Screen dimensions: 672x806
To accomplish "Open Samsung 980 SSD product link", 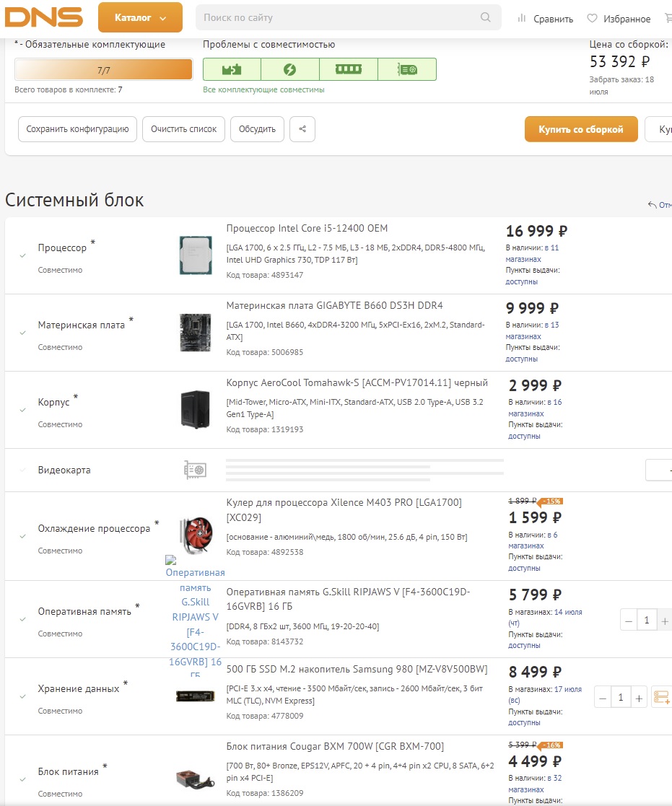I will [x=357, y=669].
